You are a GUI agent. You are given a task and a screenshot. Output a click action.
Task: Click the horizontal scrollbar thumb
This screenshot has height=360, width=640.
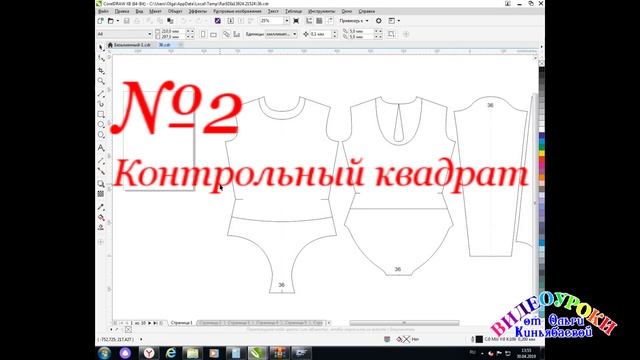pos(404,323)
